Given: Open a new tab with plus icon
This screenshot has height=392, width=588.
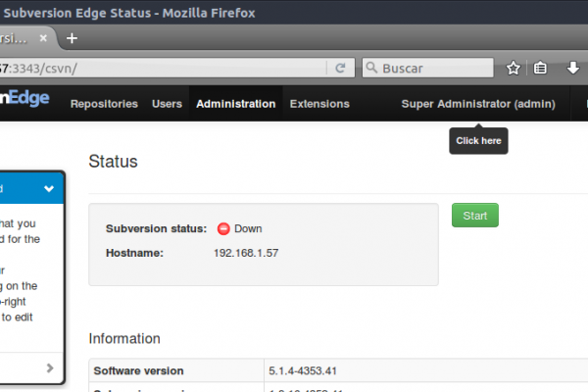Looking at the screenshot, I should 72,38.
